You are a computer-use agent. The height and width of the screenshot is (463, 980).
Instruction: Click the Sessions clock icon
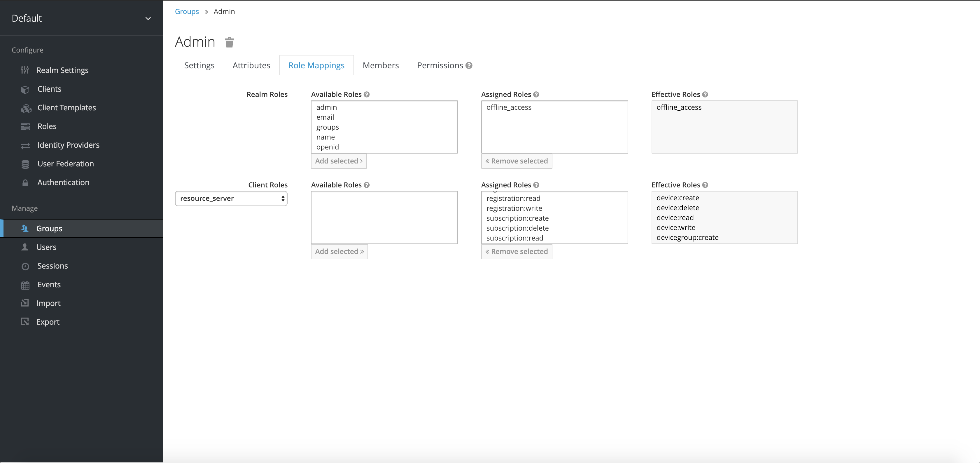[25, 266]
